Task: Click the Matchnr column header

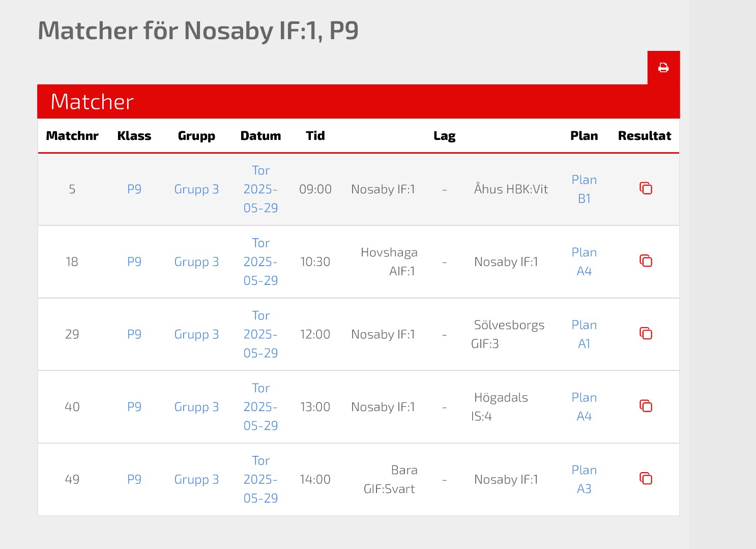Action: point(72,136)
